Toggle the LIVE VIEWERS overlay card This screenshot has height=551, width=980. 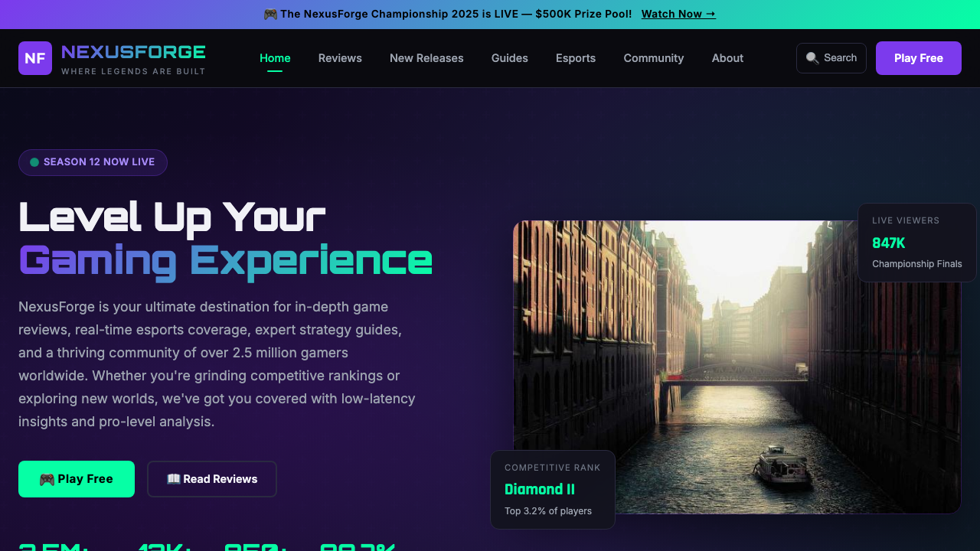point(917,242)
